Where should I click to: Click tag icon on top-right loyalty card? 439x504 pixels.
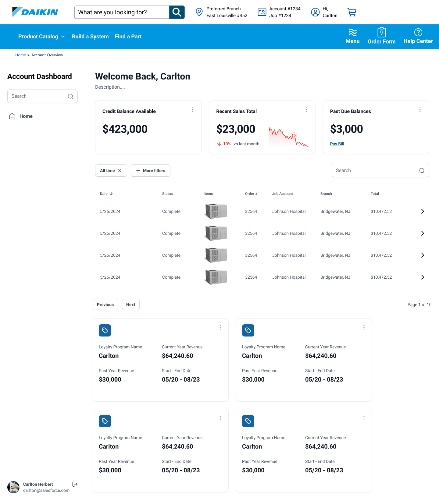click(248, 330)
